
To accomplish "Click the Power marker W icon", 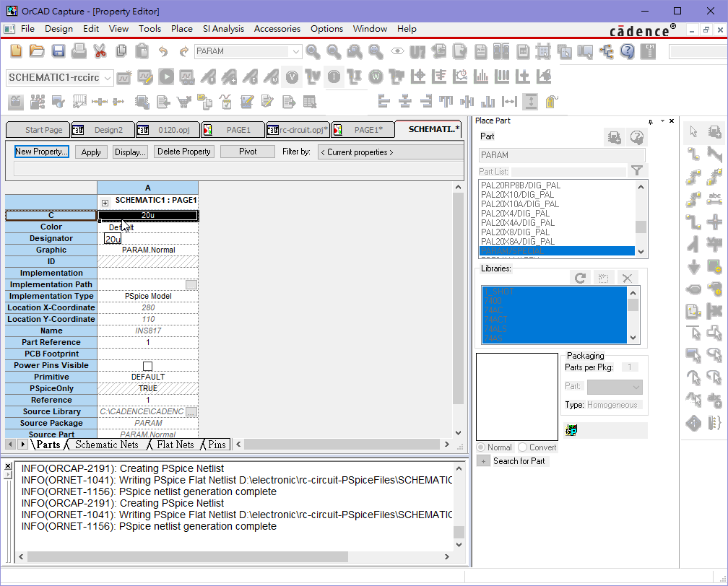I will [x=376, y=76].
